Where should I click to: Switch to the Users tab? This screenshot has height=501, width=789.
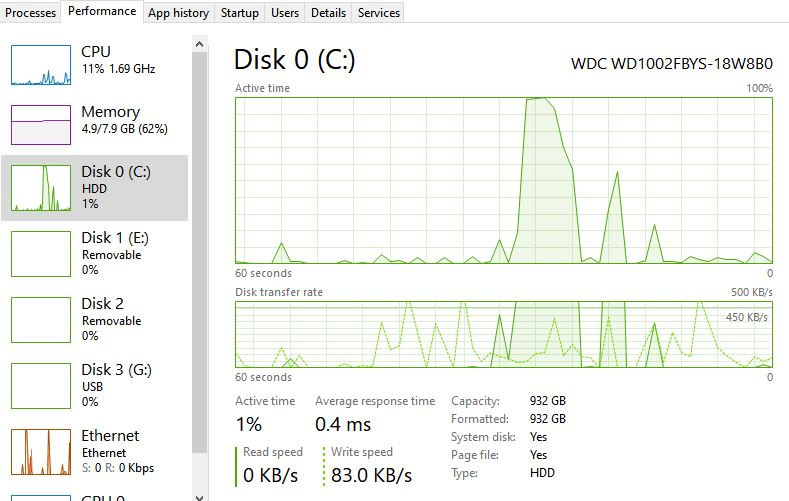[285, 13]
